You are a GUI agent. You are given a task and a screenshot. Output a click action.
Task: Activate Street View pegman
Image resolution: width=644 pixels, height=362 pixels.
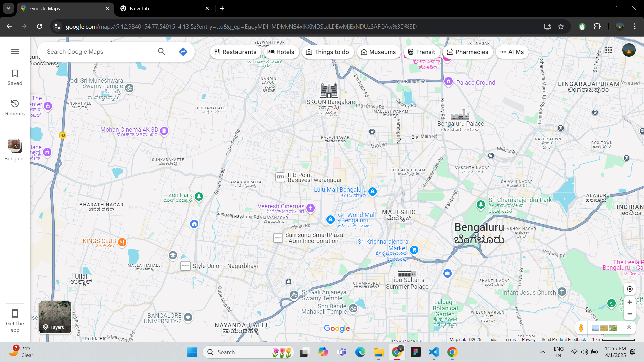click(581, 328)
